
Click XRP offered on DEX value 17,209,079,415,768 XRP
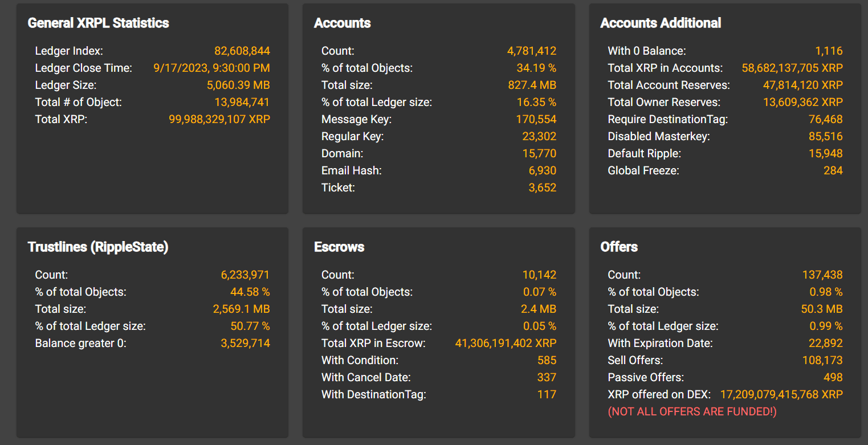[782, 394]
